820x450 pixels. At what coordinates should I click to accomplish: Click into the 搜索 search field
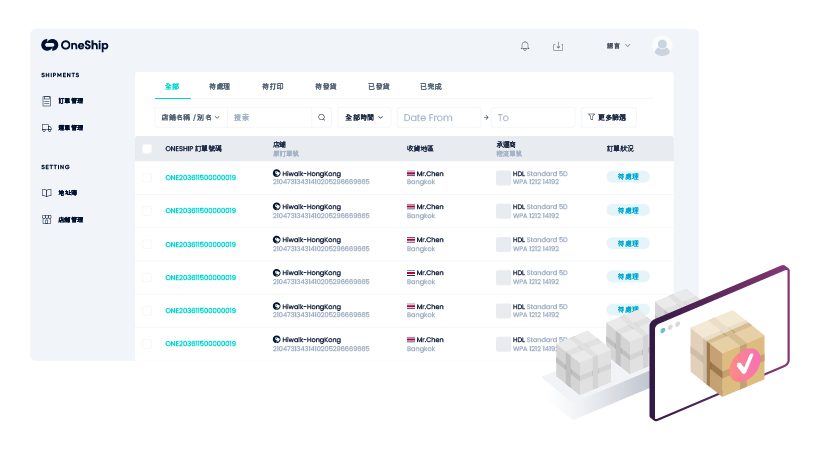coord(269,117)
